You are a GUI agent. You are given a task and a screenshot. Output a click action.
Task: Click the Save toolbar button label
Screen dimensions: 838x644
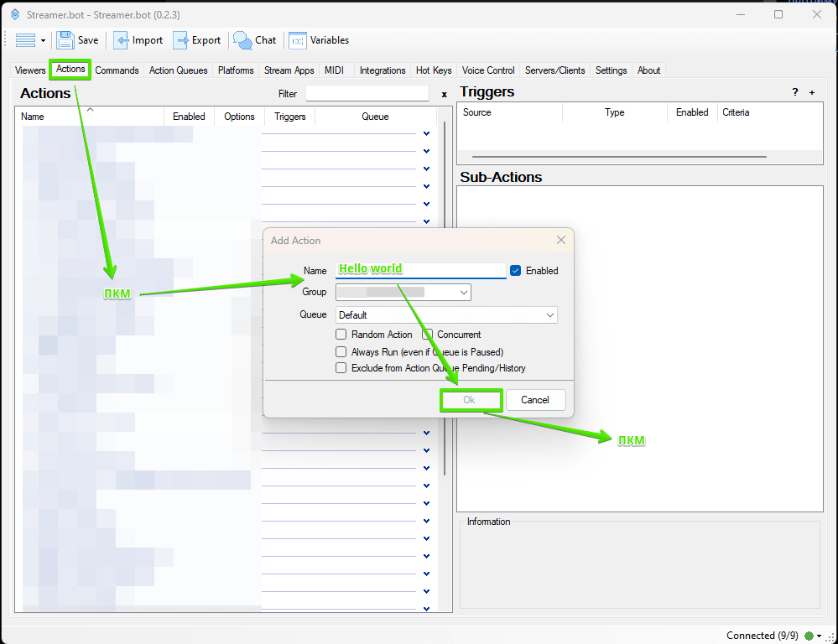(88, 40)
